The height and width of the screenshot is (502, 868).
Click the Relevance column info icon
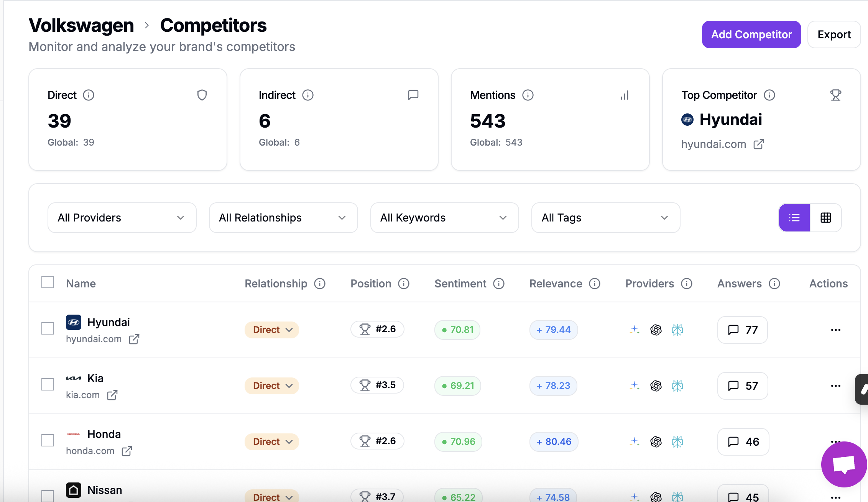coord(595,284)
